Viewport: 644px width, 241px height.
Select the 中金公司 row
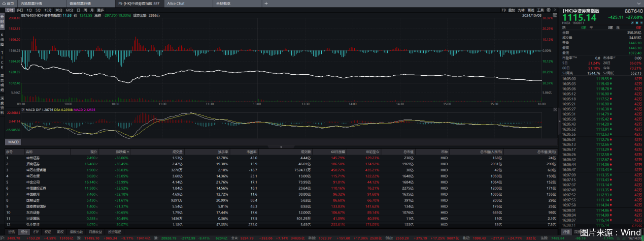(281, 182)
